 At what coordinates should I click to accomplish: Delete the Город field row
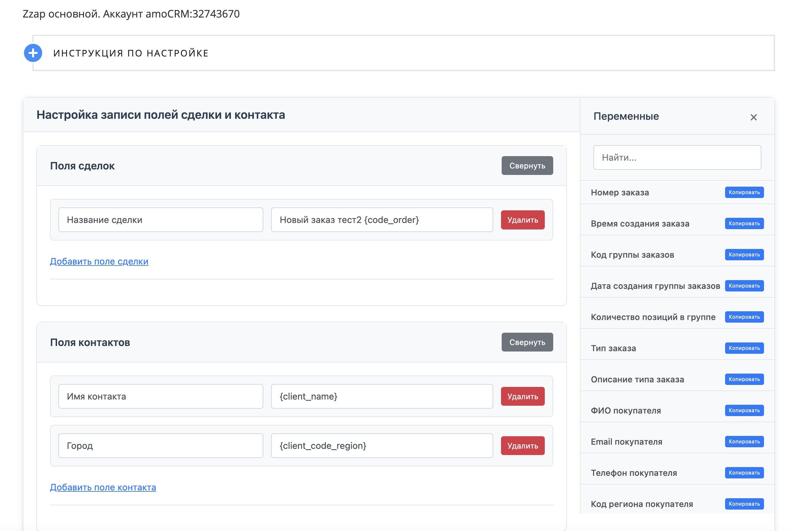click(522, 446)
